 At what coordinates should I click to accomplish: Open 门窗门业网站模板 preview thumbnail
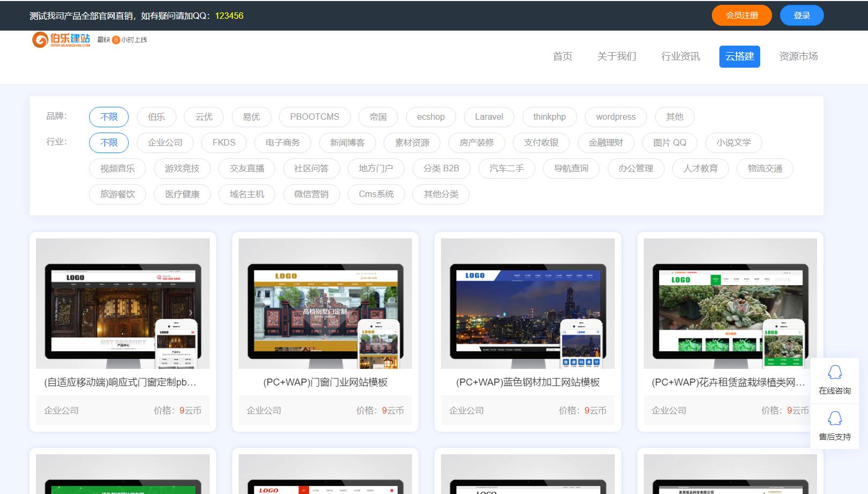point(325,303)
